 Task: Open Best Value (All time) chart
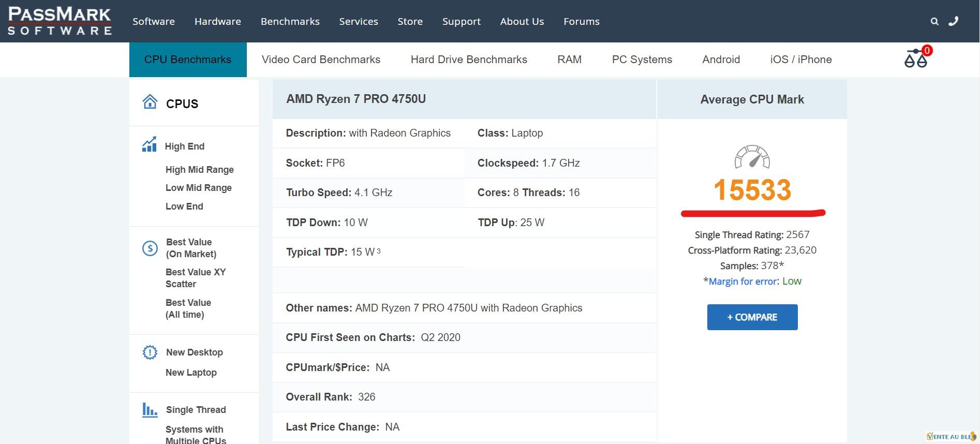pos(188,308)
